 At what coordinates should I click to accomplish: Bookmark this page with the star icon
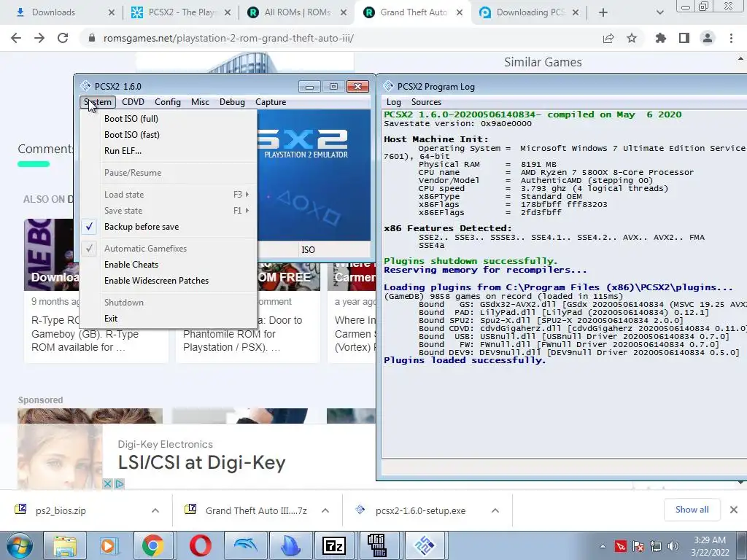(x=632, y=38)
